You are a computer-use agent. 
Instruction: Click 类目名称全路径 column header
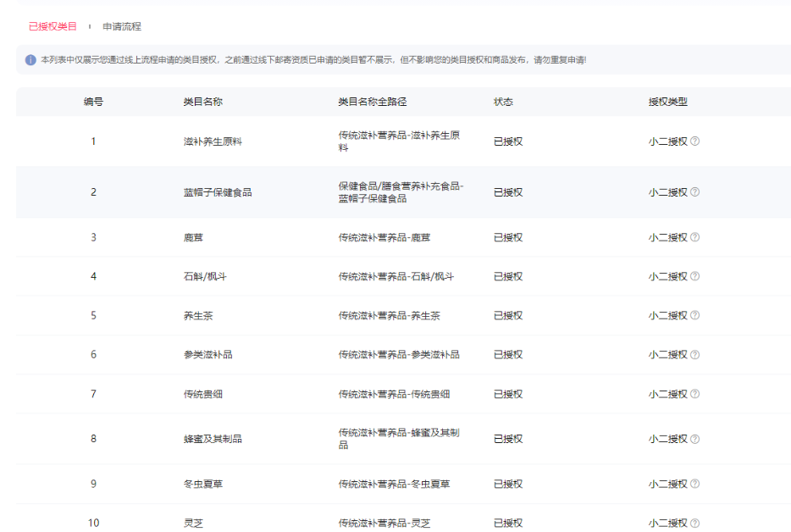pos(373,102)
